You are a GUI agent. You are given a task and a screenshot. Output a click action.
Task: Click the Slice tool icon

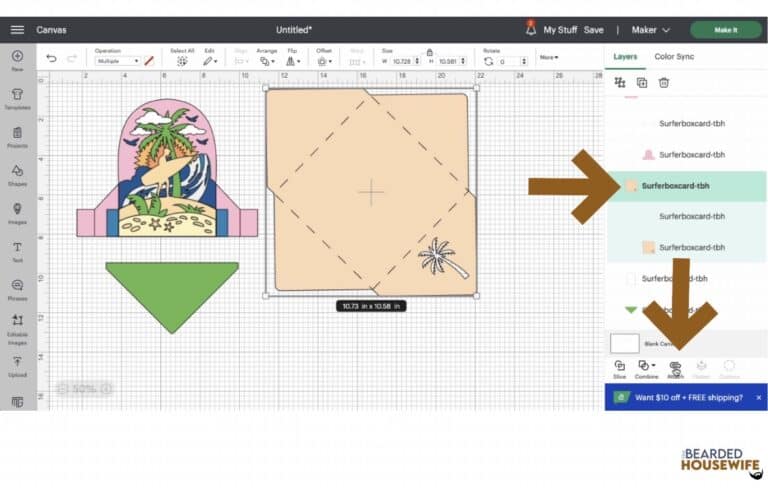pos(619,367)
